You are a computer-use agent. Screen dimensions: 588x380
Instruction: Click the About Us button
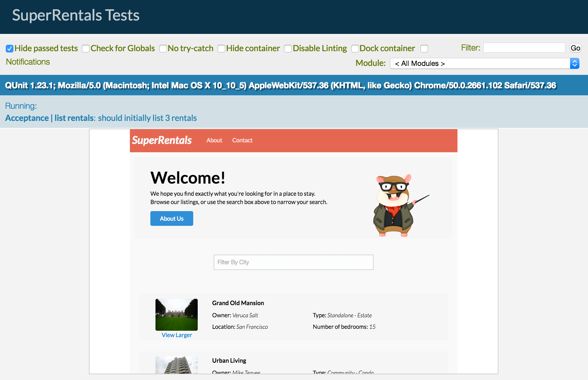point(171,218)
